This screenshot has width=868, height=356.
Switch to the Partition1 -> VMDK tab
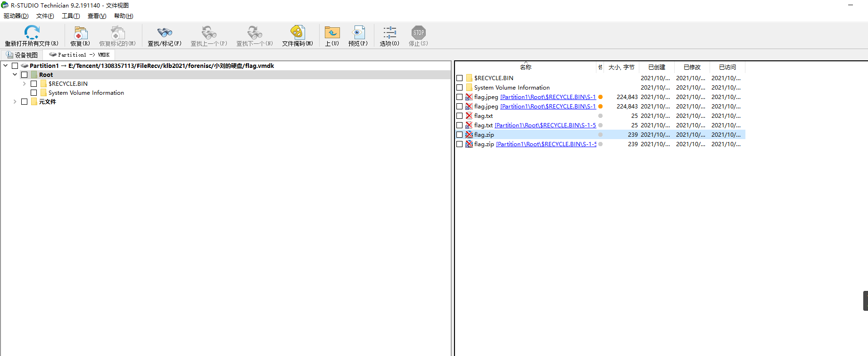[x=79, y=55]
